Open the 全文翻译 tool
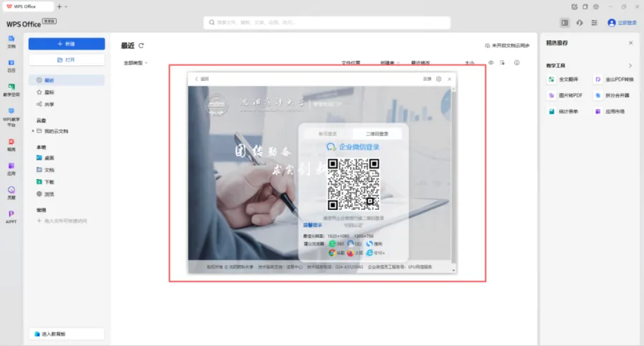 click(x=564, y=80)
